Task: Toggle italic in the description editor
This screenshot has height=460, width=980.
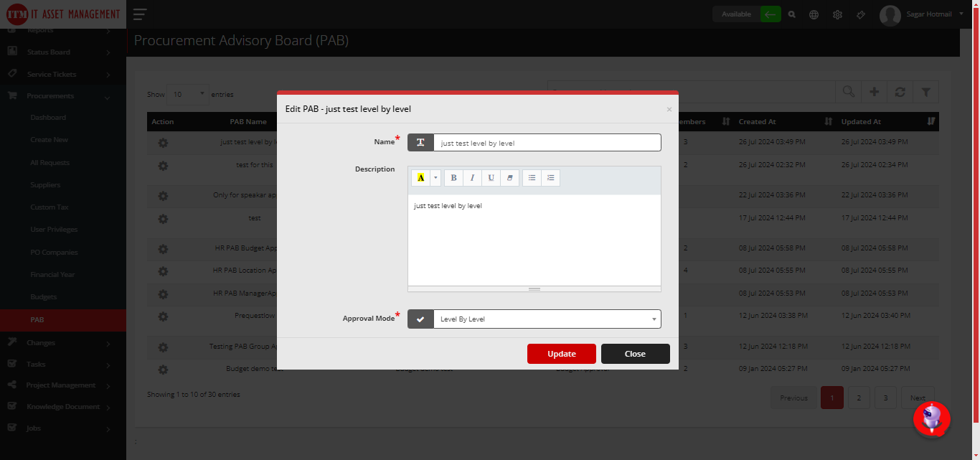Action: click(x=472, y=177)
